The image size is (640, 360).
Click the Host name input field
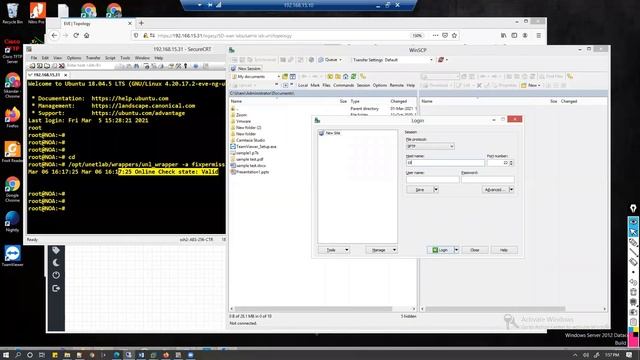coord(445,162)
